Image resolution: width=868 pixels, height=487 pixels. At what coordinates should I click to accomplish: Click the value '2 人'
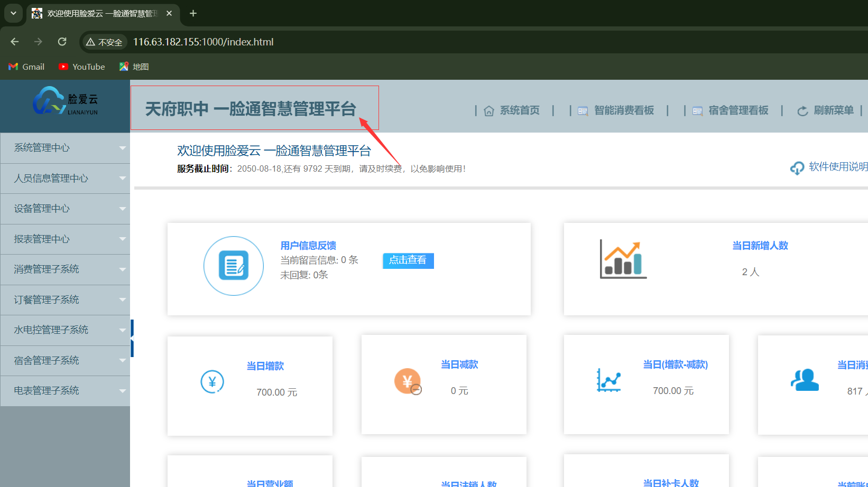pyautogui.click(x=751, y=272)
